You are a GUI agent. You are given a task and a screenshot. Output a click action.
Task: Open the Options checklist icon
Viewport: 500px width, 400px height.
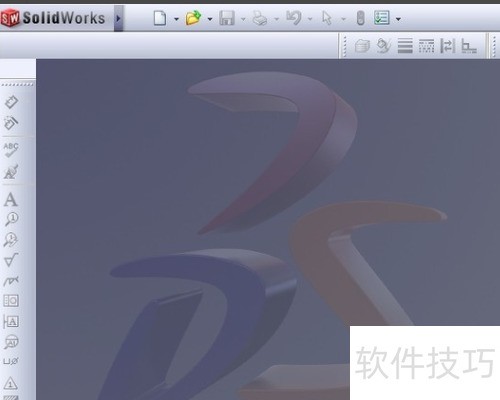tap(382, 18)
